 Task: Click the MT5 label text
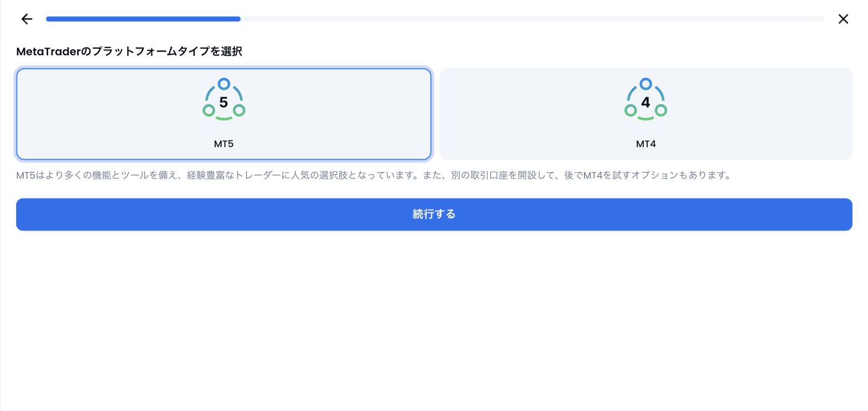pos(224,144)
